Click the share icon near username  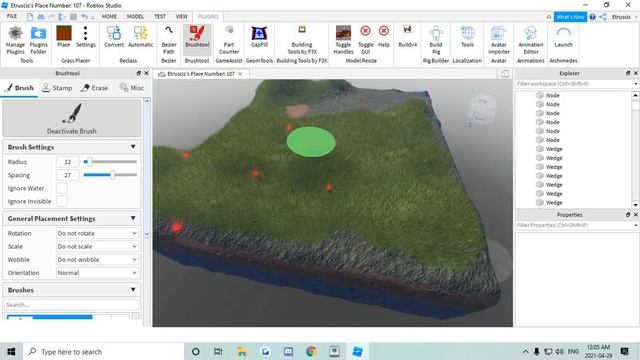click(x=603, y=17)
